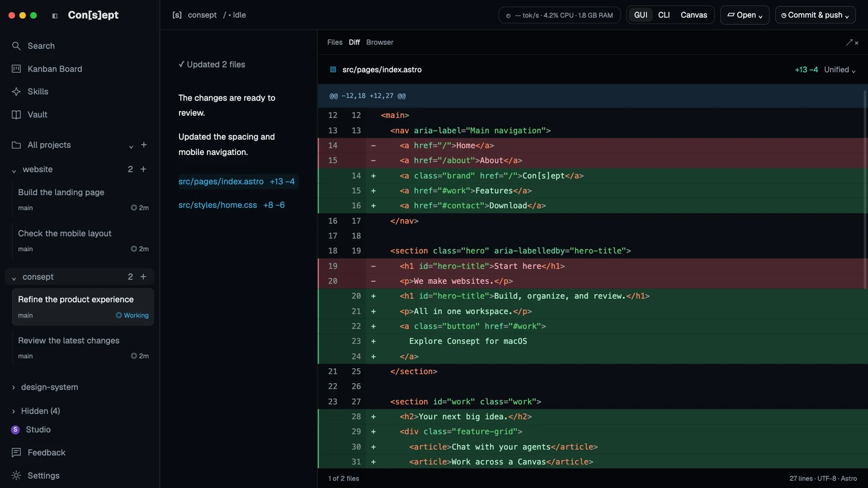Select the Review the latest changes task
This screenshot has height=488, width=868.
83,348
